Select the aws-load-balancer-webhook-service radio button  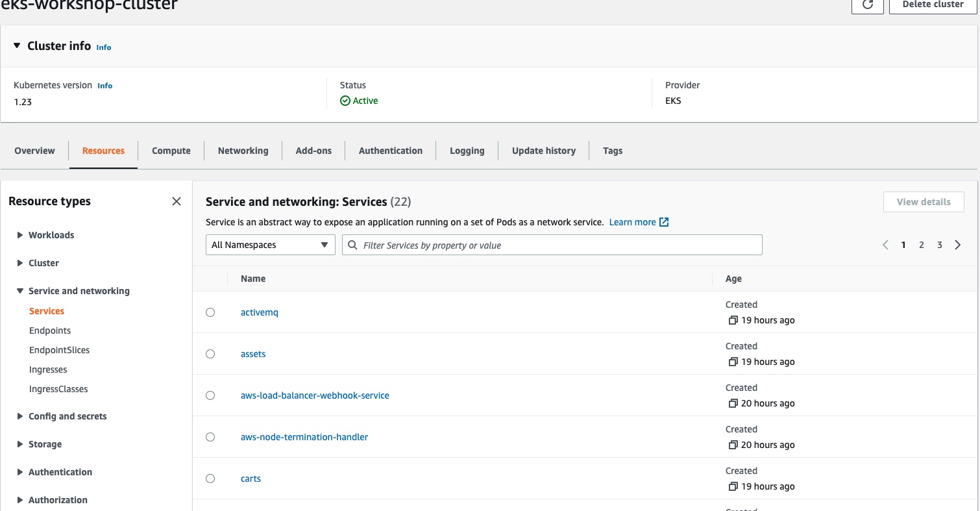210,395
